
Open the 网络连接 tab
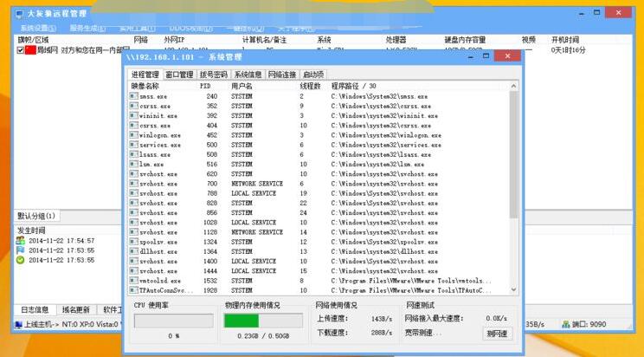pyautogui.click(x=282, y=75)
